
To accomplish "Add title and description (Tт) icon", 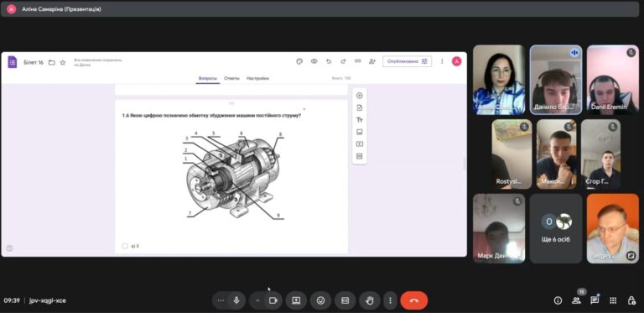I will pyautogui.click(x=360, y=120).
